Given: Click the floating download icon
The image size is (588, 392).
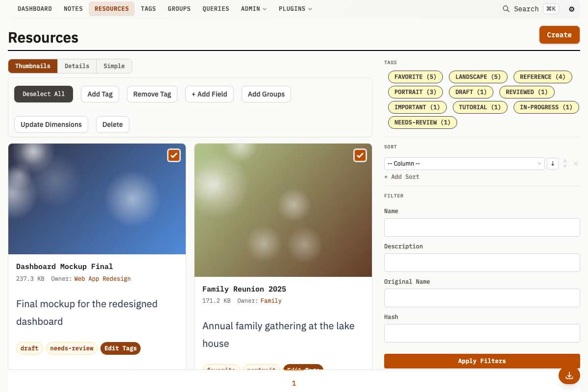Looking at the screenshot, I should click(x=569, y=375).
